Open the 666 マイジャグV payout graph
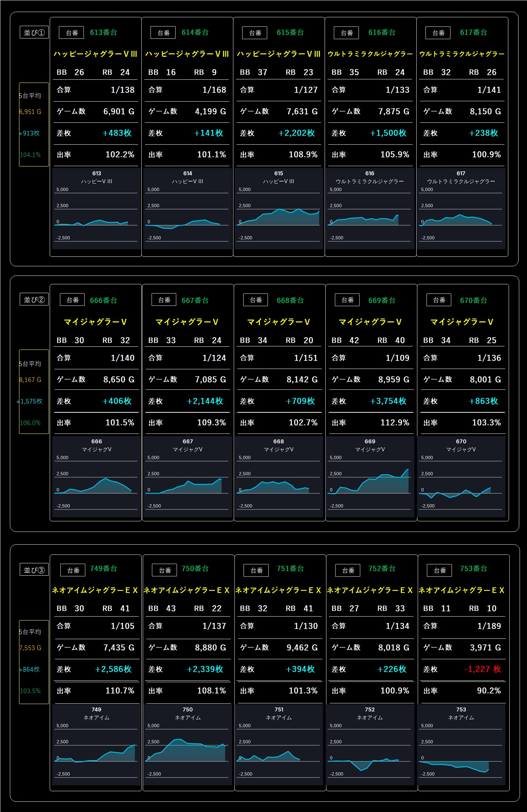The width and height of the screenshot is (527, 812). (96, 477)
